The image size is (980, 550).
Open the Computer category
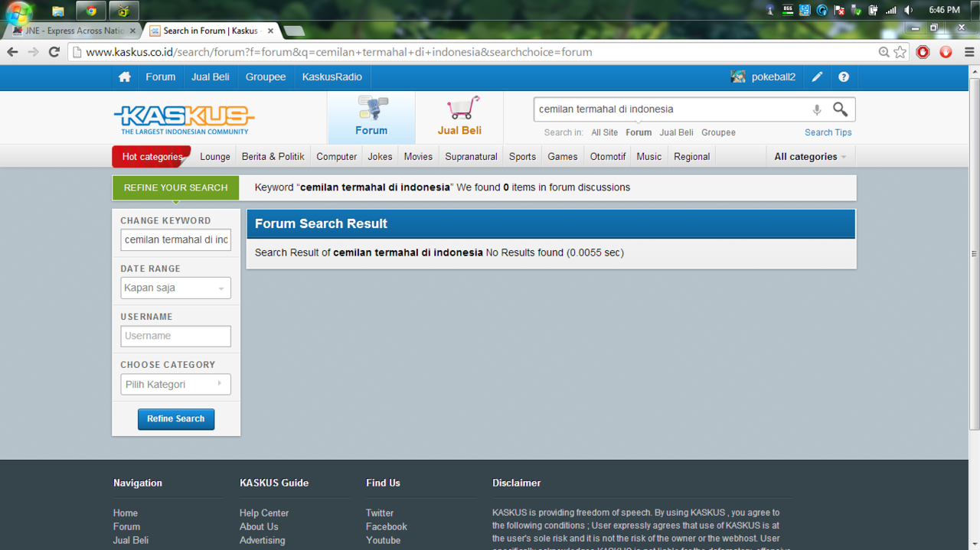coord(337,157)
